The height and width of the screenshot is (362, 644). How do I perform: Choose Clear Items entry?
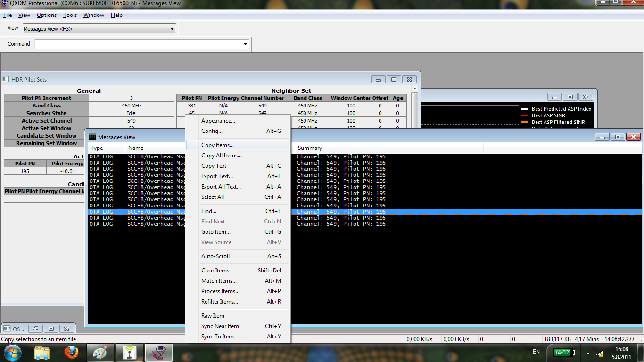[x=238, y=271]
